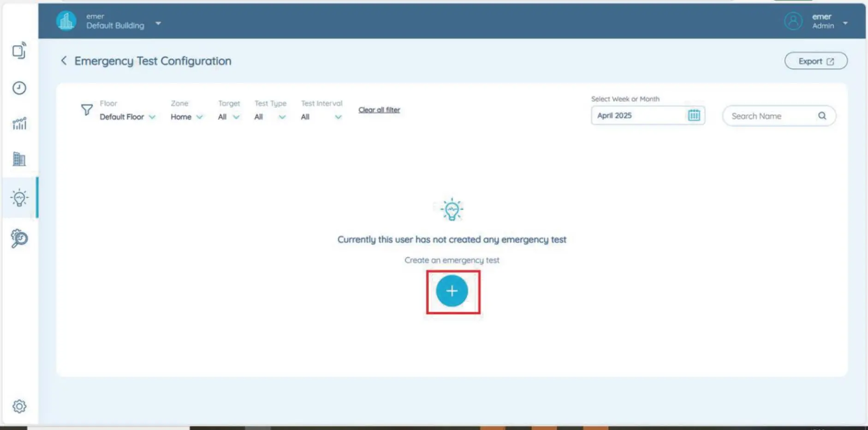This screenshot has width=868, height=430.
Task: Click the filter funnel icon
Action: (87, 110)
